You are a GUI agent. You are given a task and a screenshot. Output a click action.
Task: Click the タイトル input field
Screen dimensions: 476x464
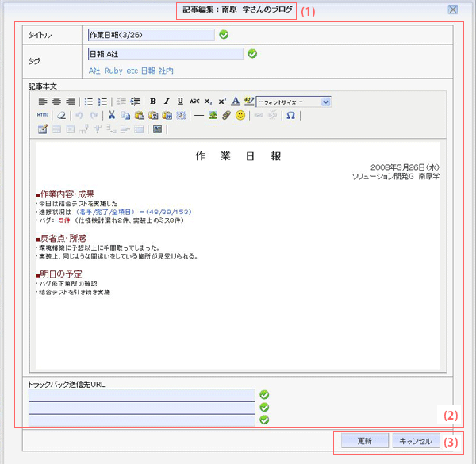(152, 35)
